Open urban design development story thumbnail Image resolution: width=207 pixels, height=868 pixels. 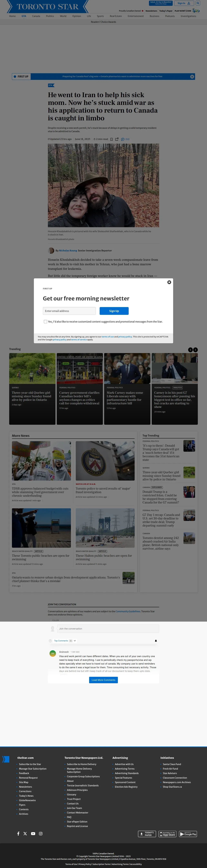[x=129, y=578]
